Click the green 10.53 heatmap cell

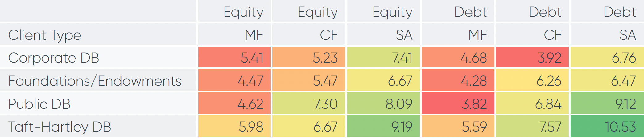coord(607,127)
